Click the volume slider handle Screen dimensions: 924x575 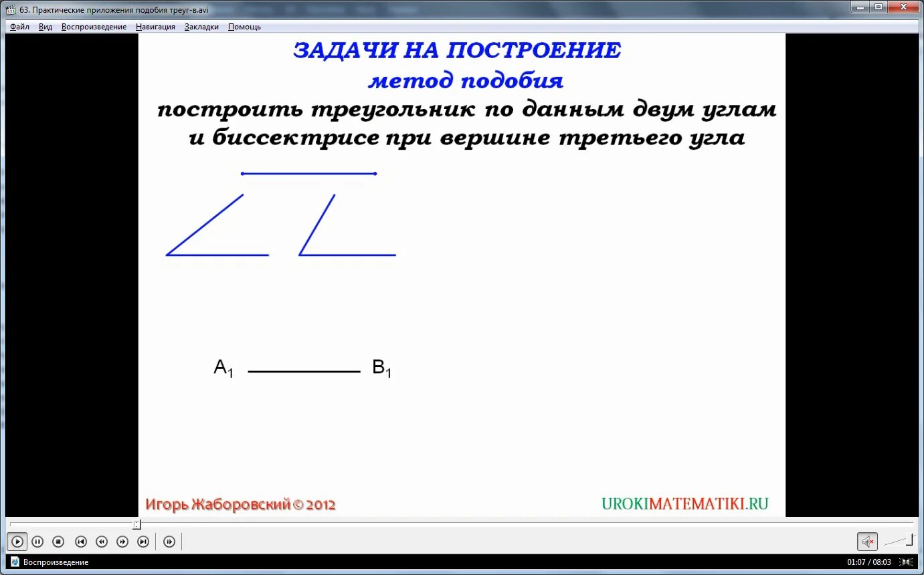[910, 539]
